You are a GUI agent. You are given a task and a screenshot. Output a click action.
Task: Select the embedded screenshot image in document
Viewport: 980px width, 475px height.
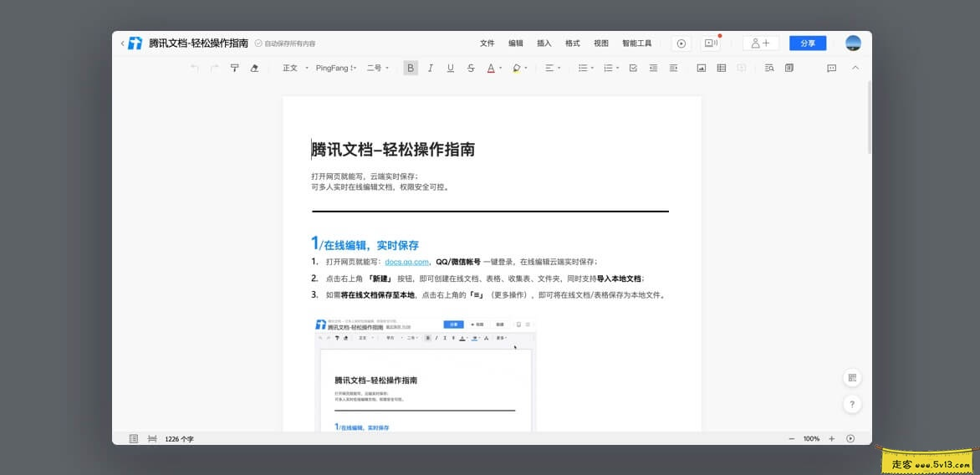pos(425,375)
